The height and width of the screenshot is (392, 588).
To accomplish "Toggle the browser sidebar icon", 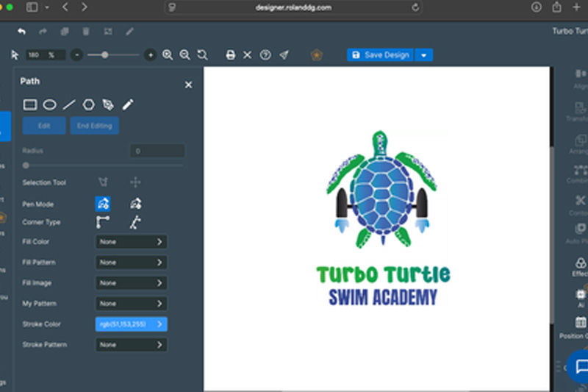I will (x=32, y=7).
